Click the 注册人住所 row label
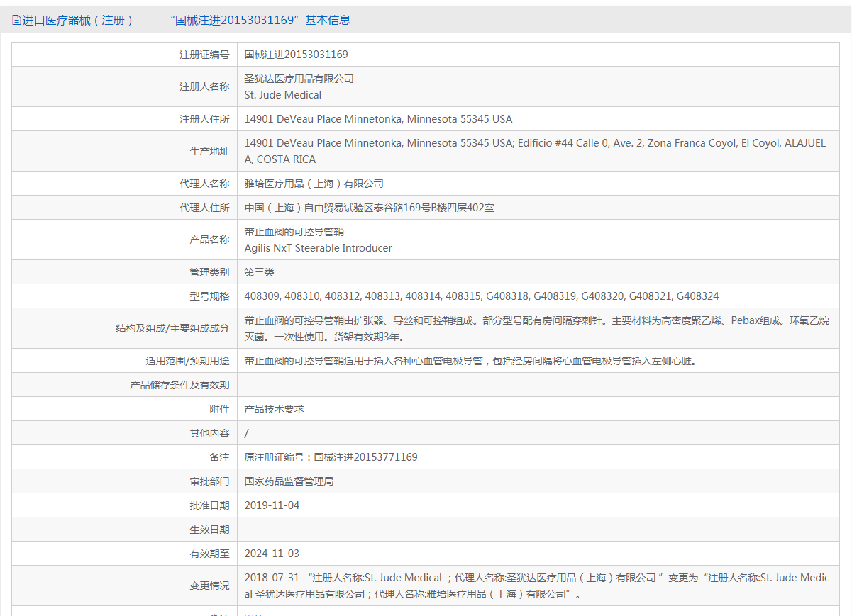This screenshot has height=616, width=852. (x=204, y=119)
